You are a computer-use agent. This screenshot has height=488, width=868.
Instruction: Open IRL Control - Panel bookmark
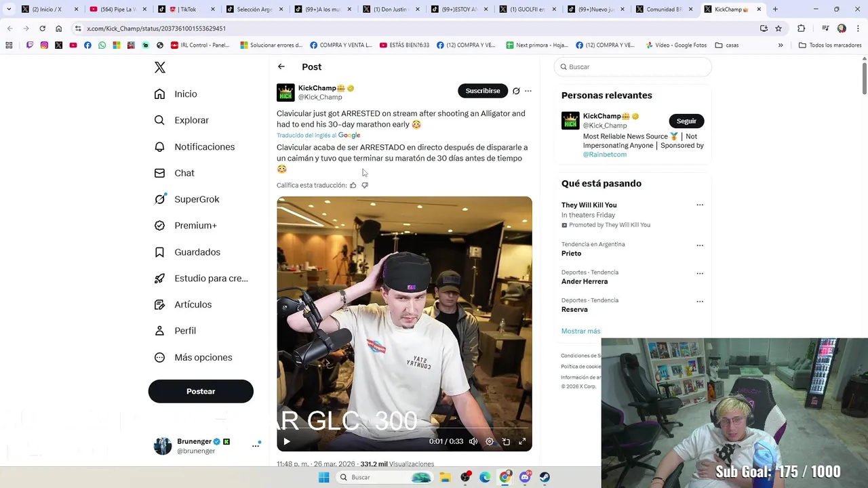pos(200,45)
